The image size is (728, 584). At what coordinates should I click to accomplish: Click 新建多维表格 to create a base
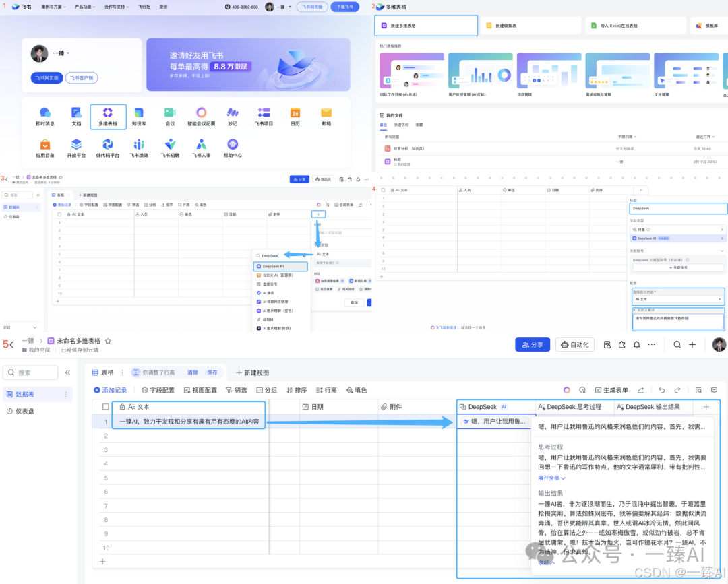pyautogui.click(x=426, y=26)
